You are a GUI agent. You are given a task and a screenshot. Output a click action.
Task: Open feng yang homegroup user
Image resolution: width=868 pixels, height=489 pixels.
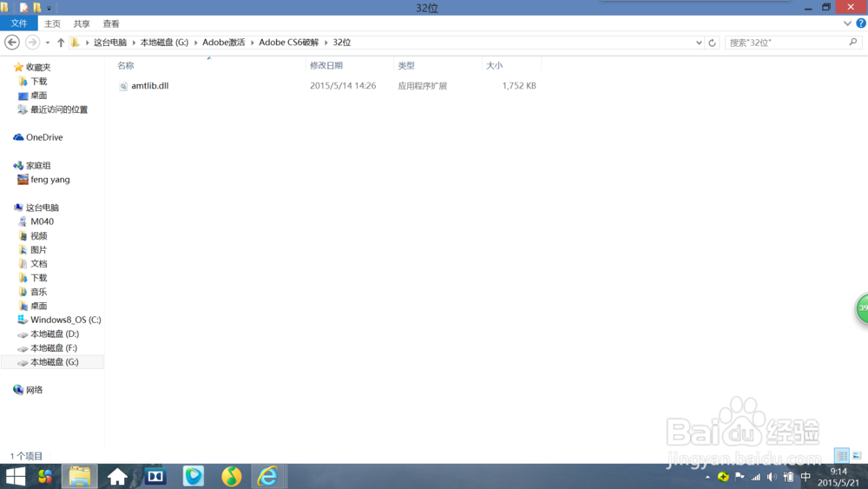pos(49,180)
